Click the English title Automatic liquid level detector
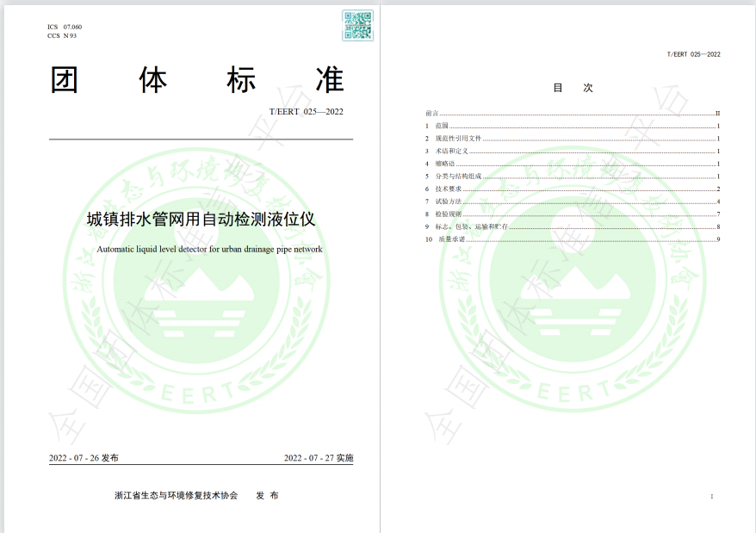Image resolution: width=756 pixels, height=533 pixels. tap(210, 249)
